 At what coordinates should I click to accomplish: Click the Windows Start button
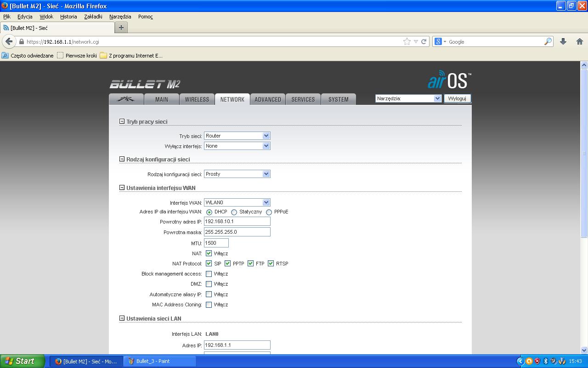pyautogui.click(x=23, y=361)
